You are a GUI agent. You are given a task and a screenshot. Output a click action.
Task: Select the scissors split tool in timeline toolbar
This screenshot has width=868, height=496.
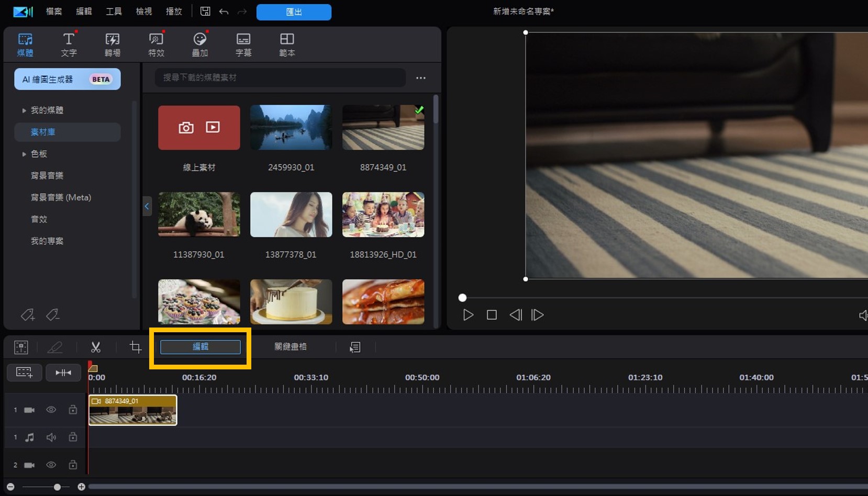tap(95, 347)
